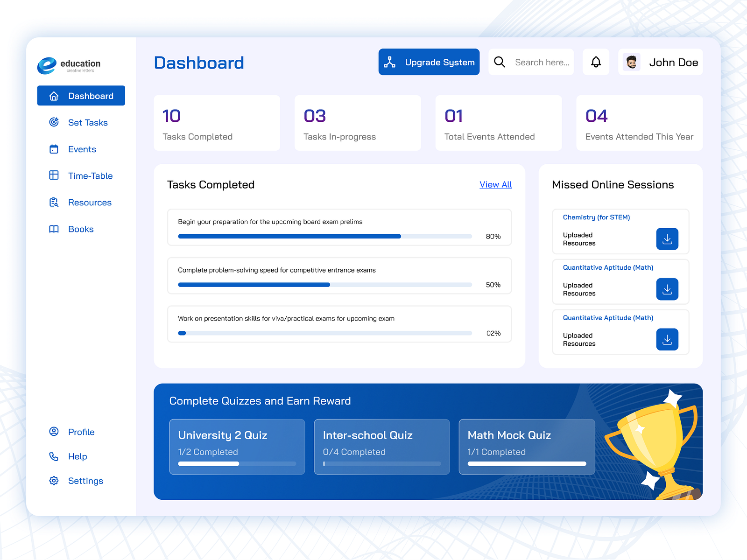The image size is (747, 560).
Task: Open the Time-Table grid icon
Action: (54, 175)
